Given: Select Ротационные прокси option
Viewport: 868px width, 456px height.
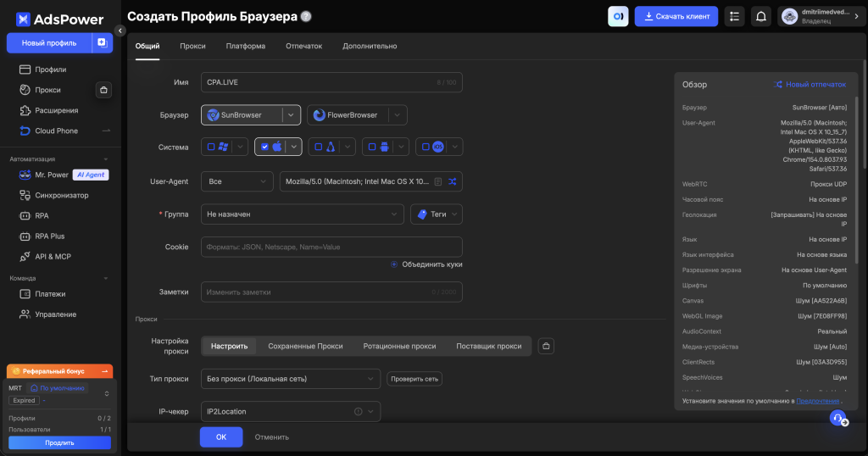Looking at the screenshot, I should tap(400, 346).
